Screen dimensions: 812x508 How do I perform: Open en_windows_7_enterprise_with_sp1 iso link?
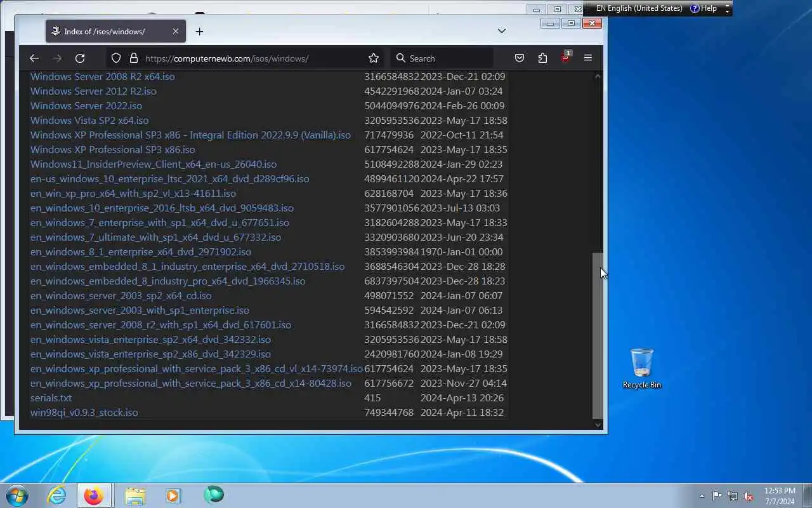point(160,222)
